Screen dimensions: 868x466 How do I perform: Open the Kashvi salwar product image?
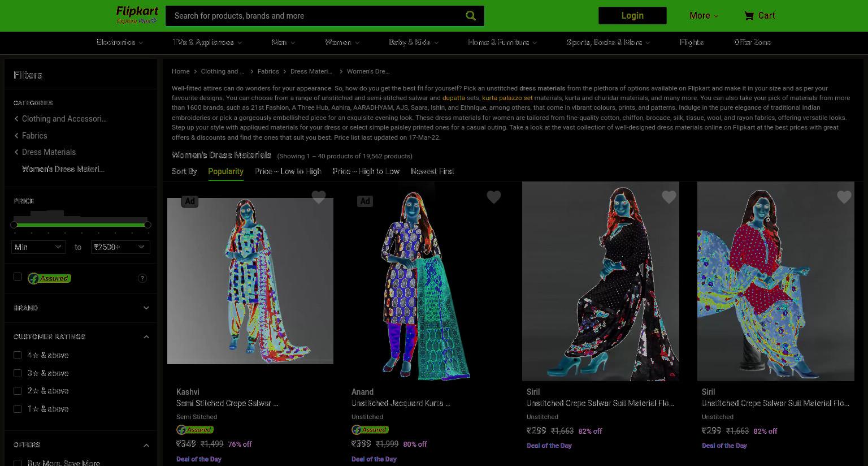coord(250,281)
